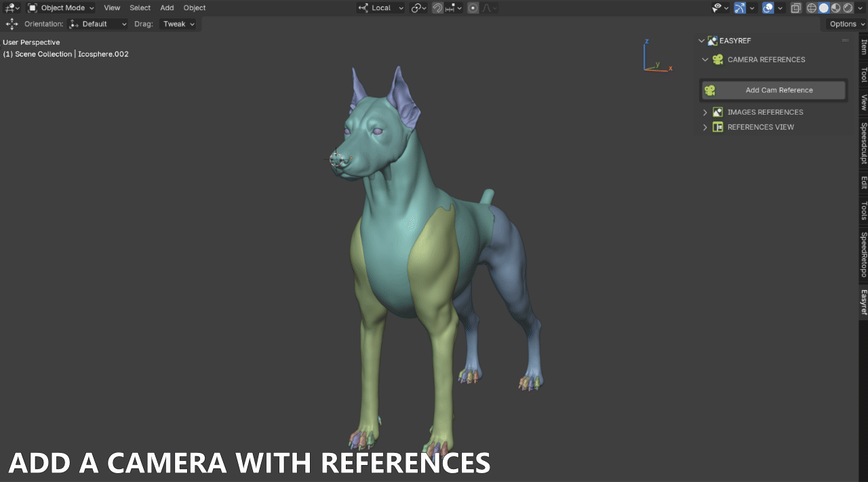
Task: Click the Material Preview shading icon
Action: point(835,7)
